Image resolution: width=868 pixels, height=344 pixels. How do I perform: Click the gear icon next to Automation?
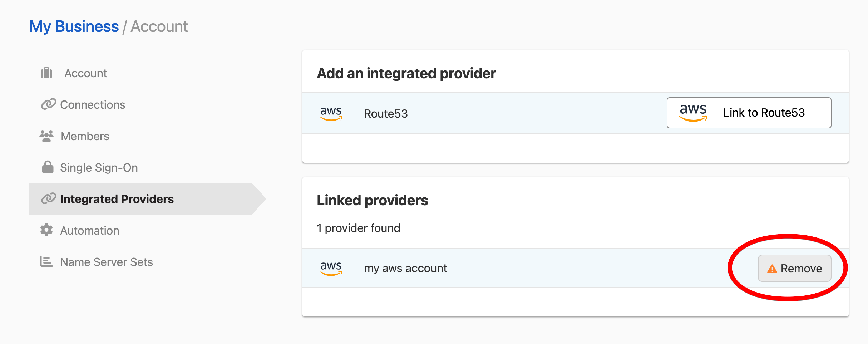pos(46,230)
